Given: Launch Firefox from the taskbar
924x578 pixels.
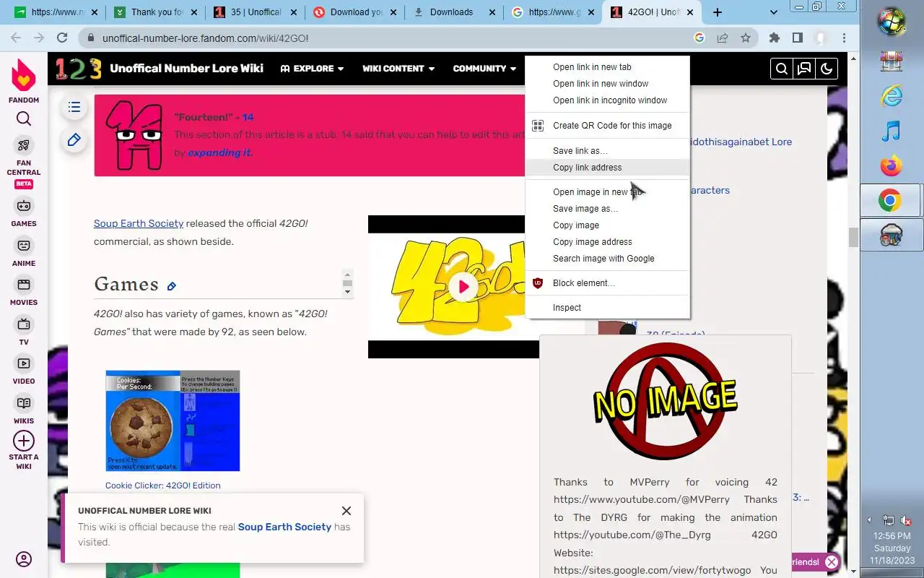Looking at the screenshot, I should [892, 166].
